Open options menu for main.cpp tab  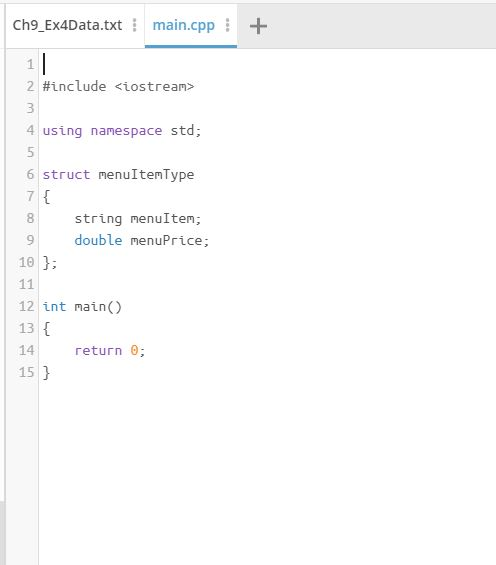228,25
